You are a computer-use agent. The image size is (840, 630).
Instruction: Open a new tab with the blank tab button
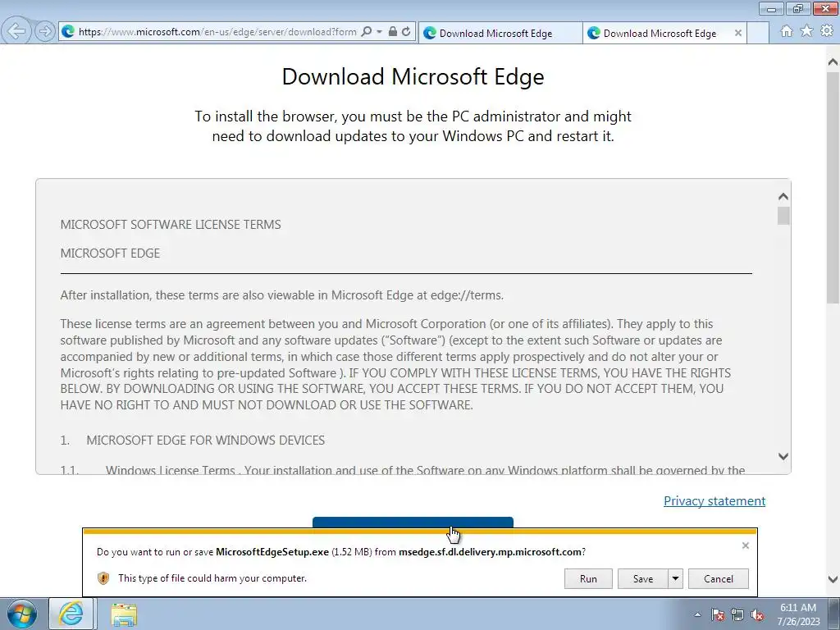click(757, 33)
